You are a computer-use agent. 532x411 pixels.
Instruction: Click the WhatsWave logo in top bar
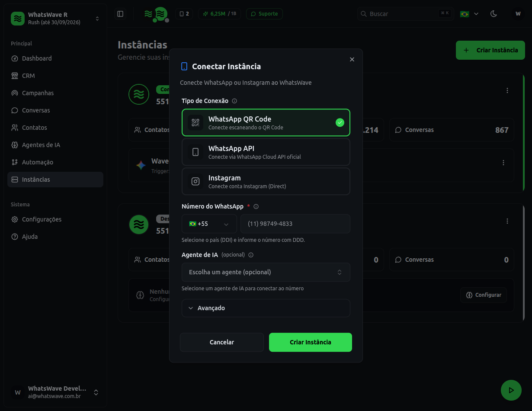(x=156, y=14)
